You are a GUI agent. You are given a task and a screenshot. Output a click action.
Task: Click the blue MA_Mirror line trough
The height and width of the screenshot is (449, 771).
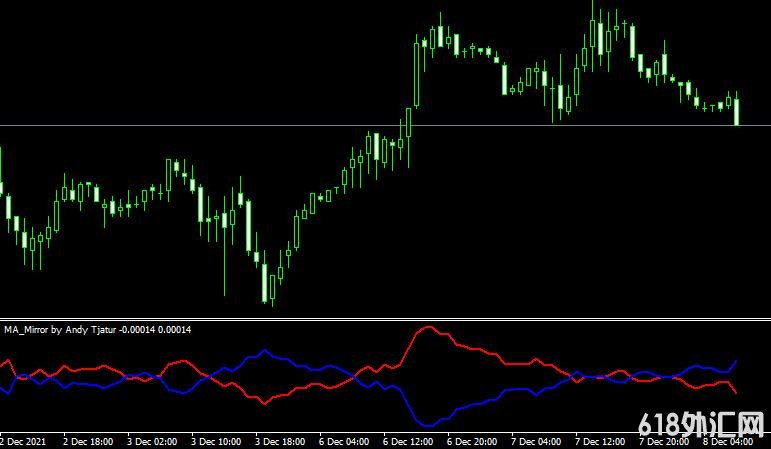pyautogui.click(x=428, y=425)
